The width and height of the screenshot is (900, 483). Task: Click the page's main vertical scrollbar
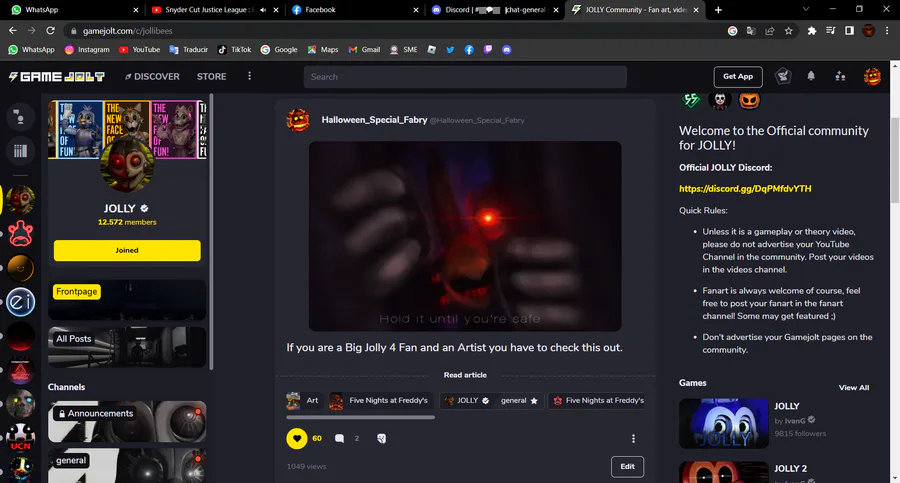click(x=895, y=160)
